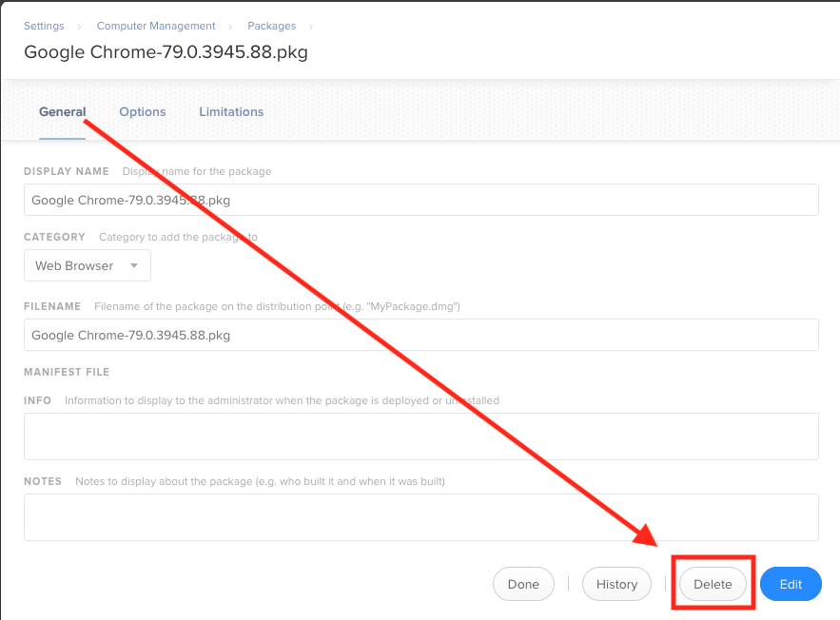Click the INFO field label
Screen dimensions: 840x620
click(x=37, y=400)
